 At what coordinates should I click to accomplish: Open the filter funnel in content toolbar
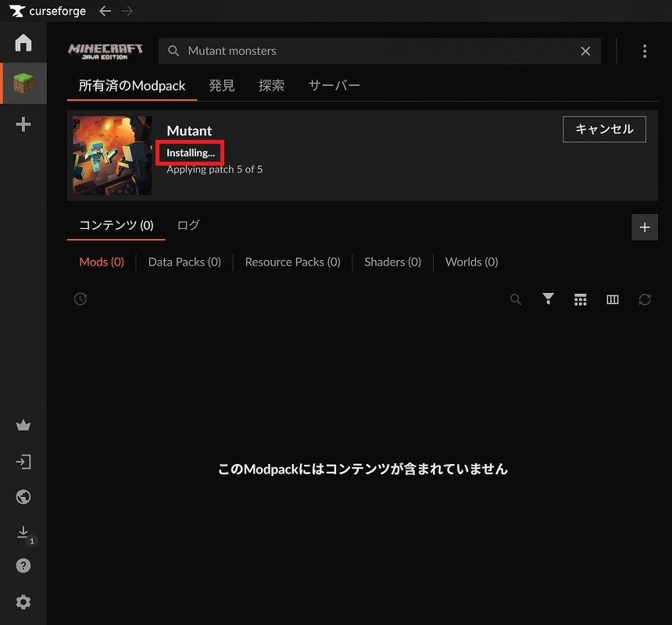pyautogui.click(x=549, y=299)
